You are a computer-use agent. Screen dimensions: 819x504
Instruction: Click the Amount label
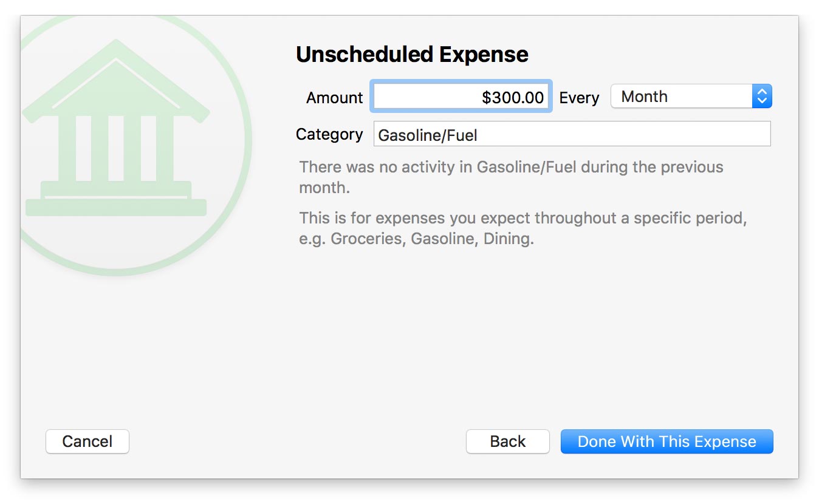pos(334,98)
